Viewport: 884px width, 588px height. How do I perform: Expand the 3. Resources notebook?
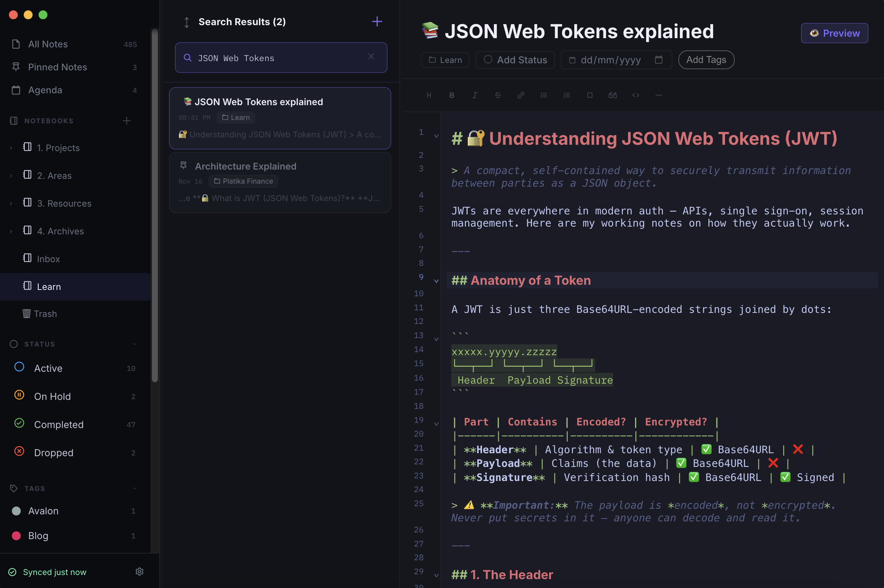point(11,204)
